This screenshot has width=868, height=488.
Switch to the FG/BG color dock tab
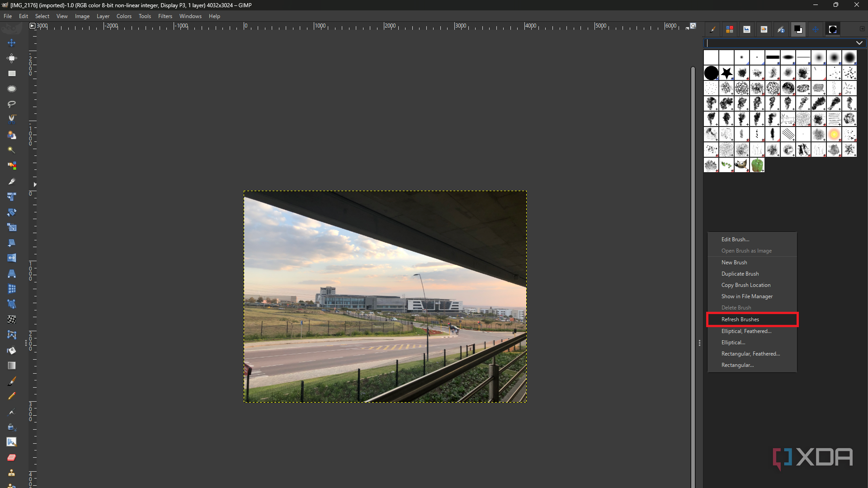point(798,29)
